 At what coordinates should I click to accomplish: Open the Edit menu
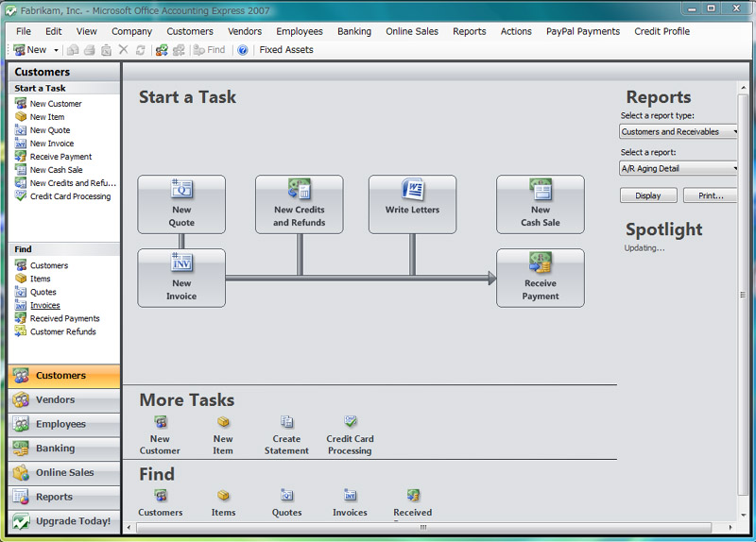click(x=54, y=31)
